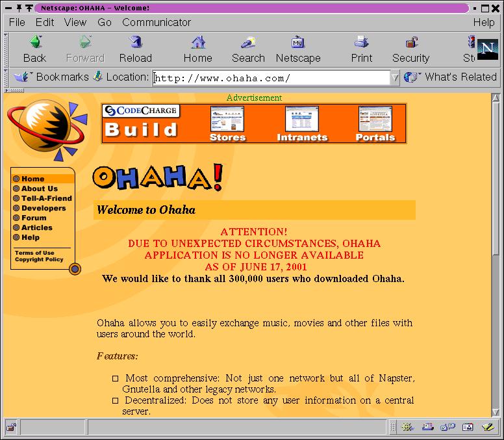This screenshot has width=504, height=440.
Task: Click the Netscape N logo
Action: tap(488, 49)
